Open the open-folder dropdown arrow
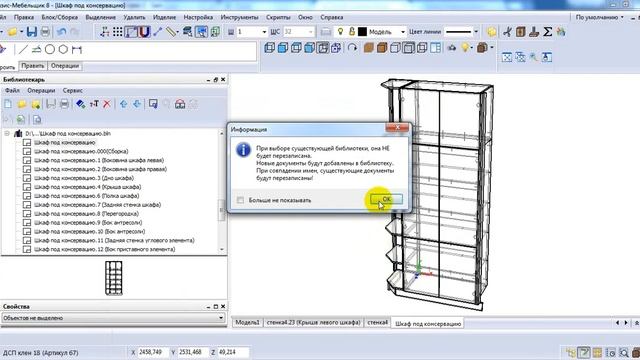 (x=21, y=32)
